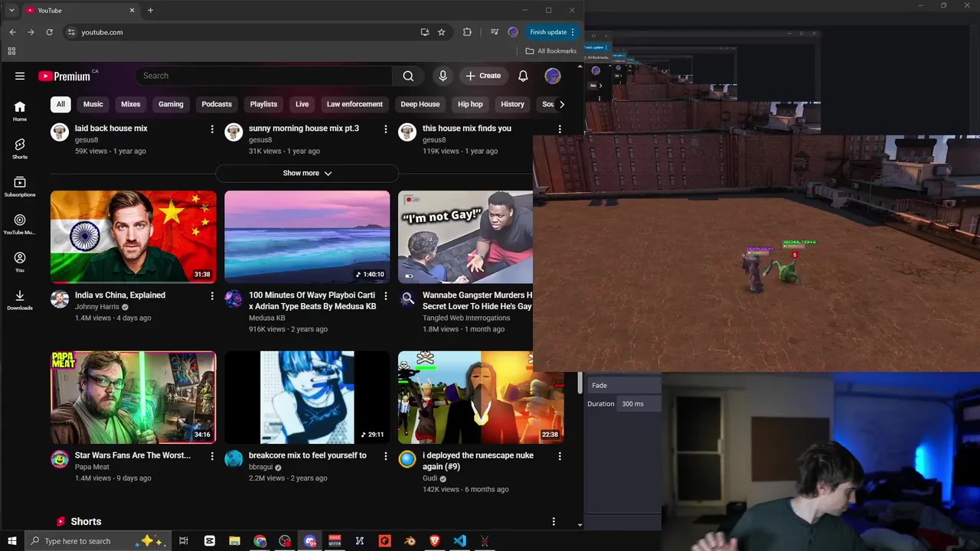Open options for laid back house mix
The height and width of the screenshot is (551, 980).
(x=212, y=129)
